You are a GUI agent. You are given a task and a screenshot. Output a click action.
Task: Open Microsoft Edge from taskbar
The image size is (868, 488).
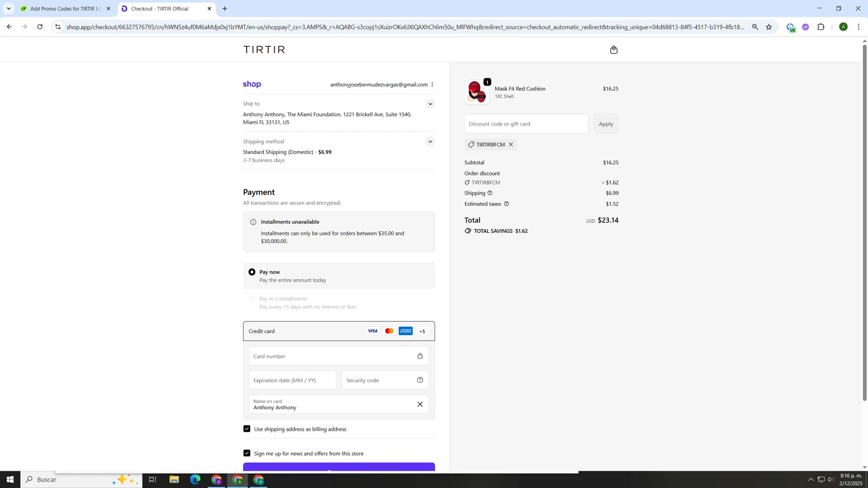coord(195,479)
